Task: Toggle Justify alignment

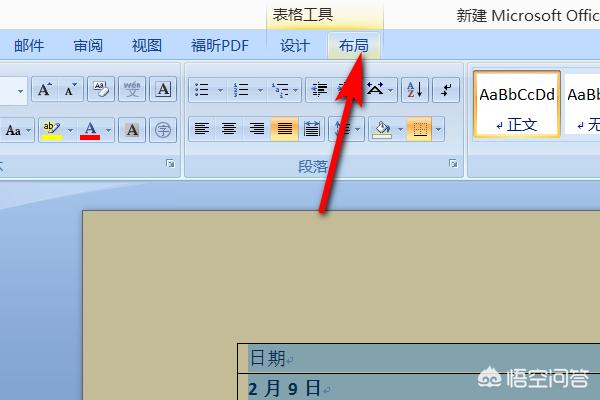Action: 285,129
